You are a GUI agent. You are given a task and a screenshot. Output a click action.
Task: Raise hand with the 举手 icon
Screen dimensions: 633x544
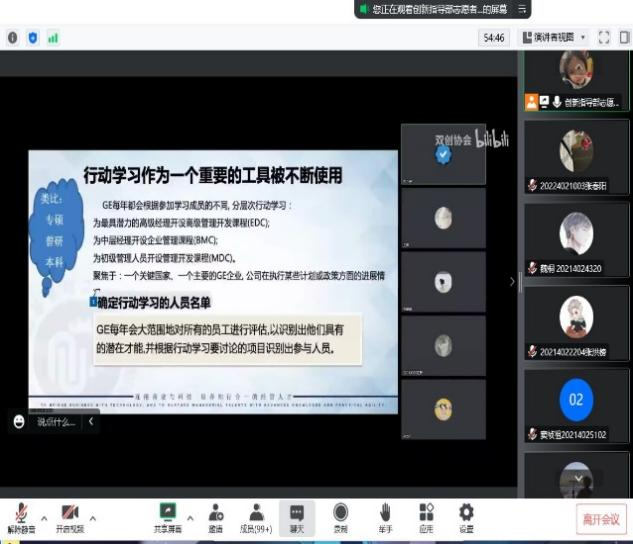(x=384, y=516)
